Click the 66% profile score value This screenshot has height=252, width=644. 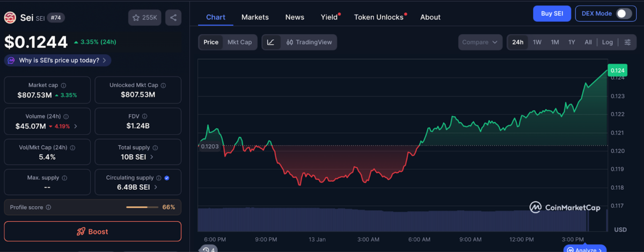point(169,207)
